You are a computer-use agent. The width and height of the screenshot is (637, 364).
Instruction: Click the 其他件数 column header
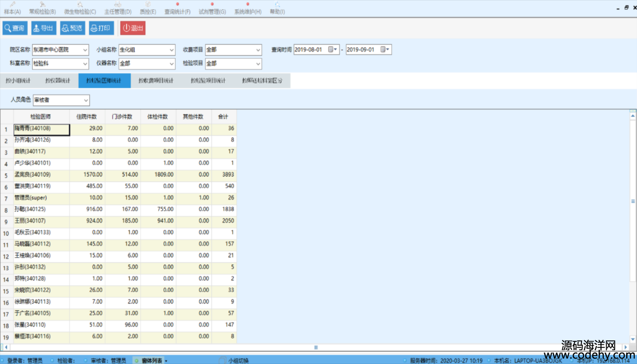pos(194,117)
